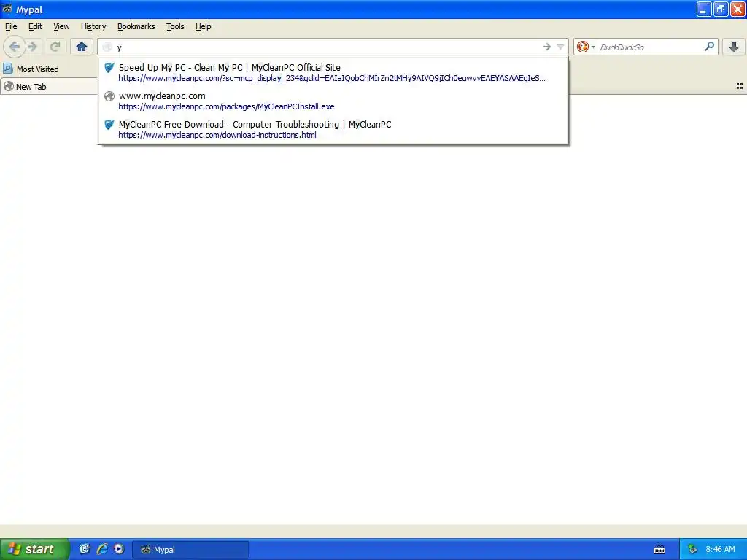The width and height of the screenshot is (747, 560).
Task: Click the Windows Start button
Action: [x=34, y=549]
